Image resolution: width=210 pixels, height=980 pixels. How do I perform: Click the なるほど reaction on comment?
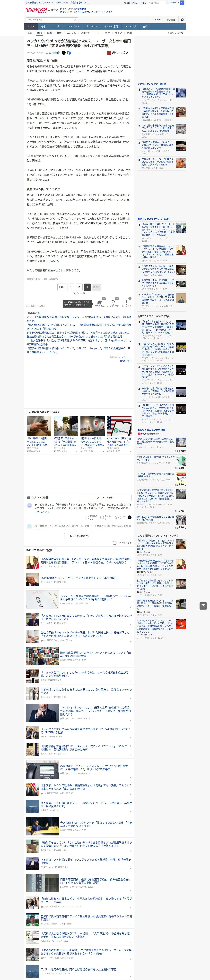(x=106, y=517)
